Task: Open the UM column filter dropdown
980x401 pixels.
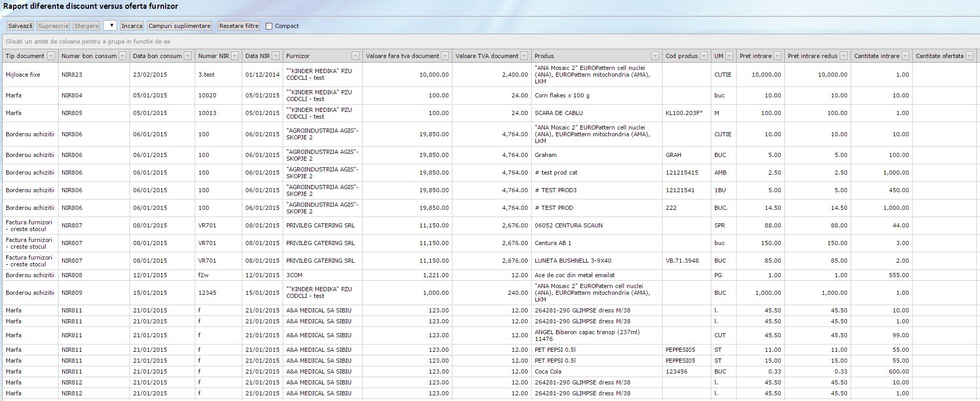Action: [x=729, y=56]
